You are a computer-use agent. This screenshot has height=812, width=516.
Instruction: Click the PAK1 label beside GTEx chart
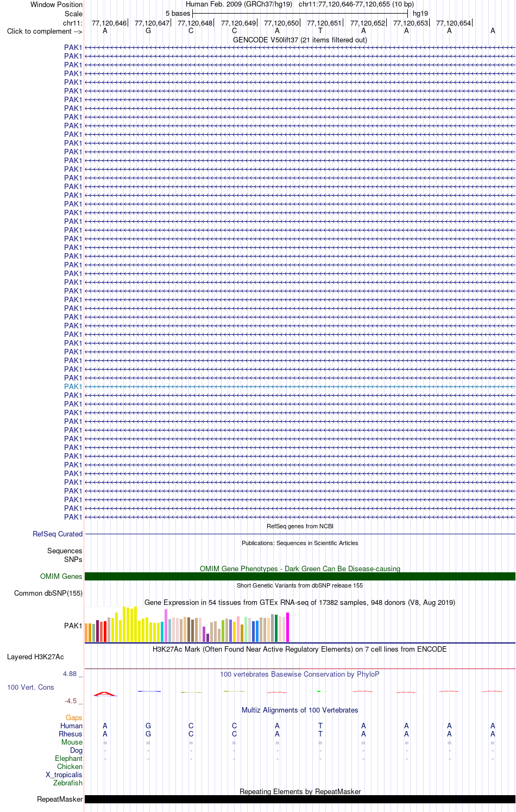(73, 626)
